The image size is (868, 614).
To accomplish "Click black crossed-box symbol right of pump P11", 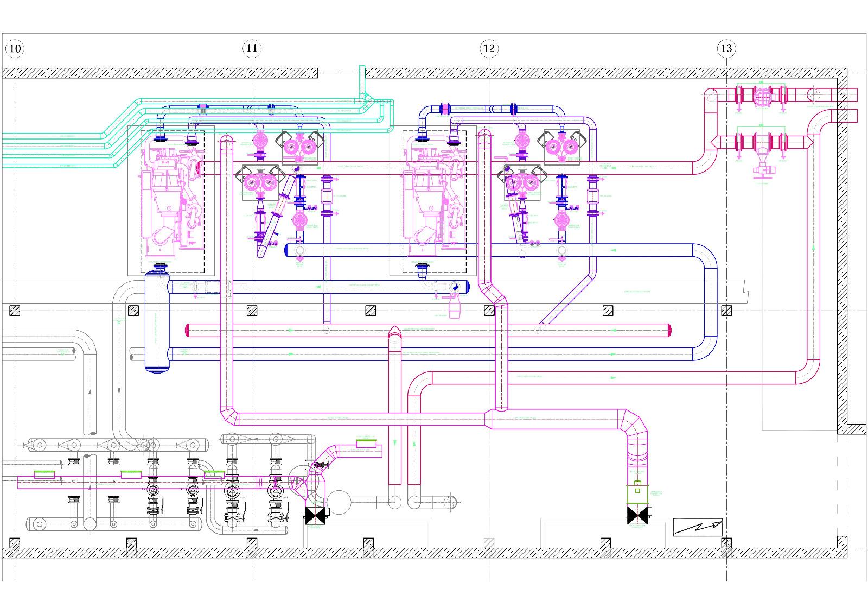I will point(315,515).
